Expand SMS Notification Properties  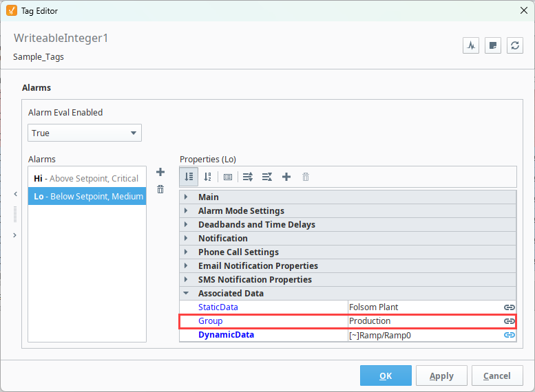click(x=186, y=279)
